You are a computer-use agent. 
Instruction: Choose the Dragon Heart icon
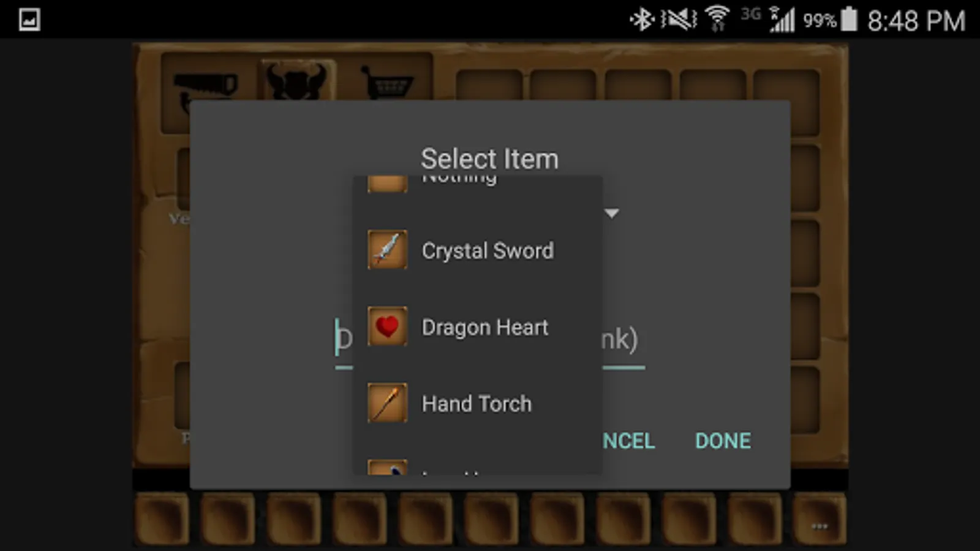pyautogui.click(x=387, y=326)
